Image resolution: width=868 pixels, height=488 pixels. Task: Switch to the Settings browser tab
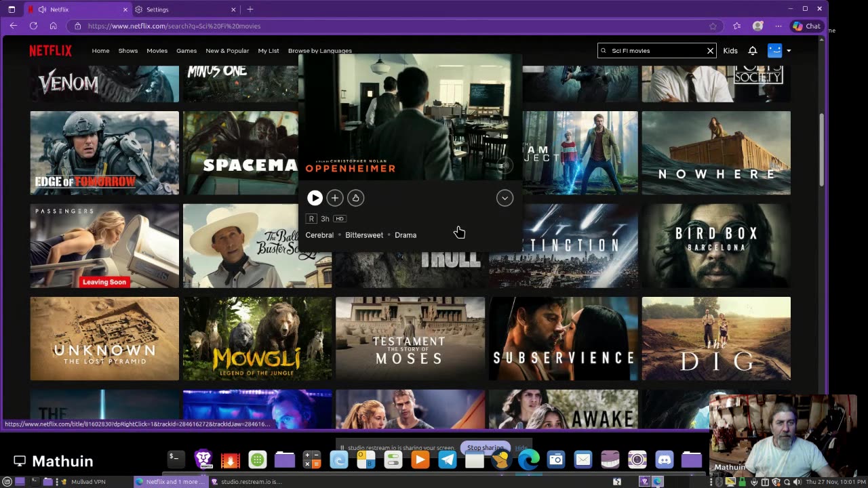click(x=184, y=9)
